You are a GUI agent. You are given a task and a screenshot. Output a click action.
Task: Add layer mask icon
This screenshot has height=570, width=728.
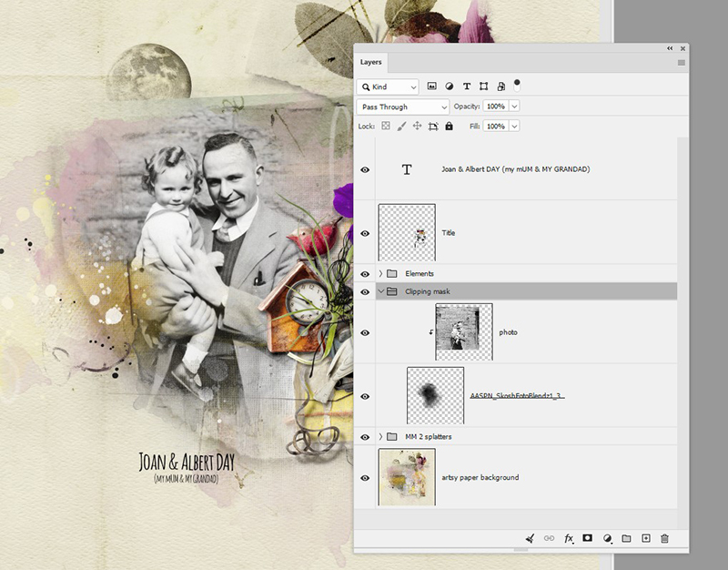coord(587,538)
